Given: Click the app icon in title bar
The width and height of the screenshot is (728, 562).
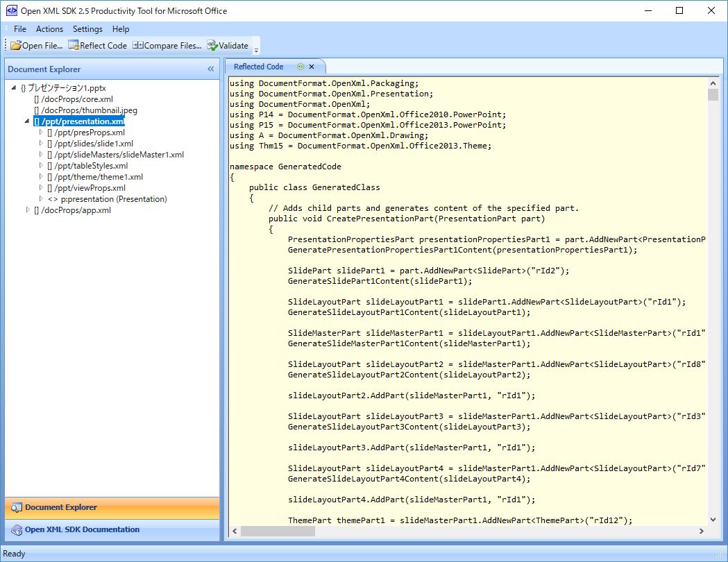Looking at the screenshot, I should click(12, 10).
